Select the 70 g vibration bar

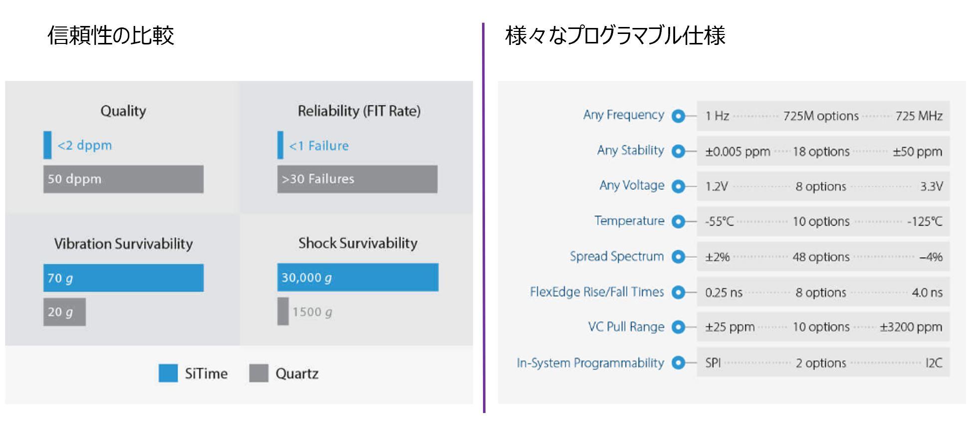(123, 278)
